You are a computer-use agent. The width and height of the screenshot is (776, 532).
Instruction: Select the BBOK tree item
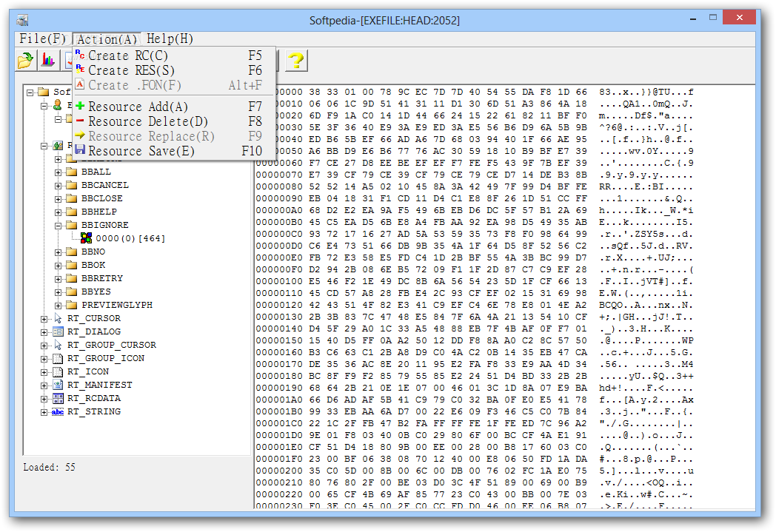(x=93, y=265)
